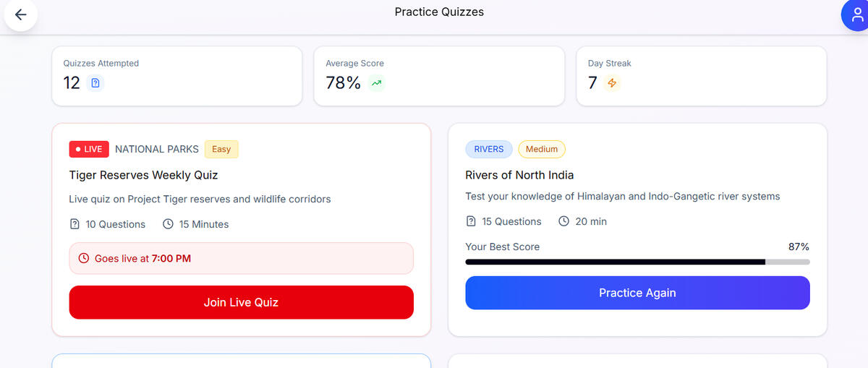
Task: Click the Goes live at 7:00 PM banner
Action: tap(241, 258)
